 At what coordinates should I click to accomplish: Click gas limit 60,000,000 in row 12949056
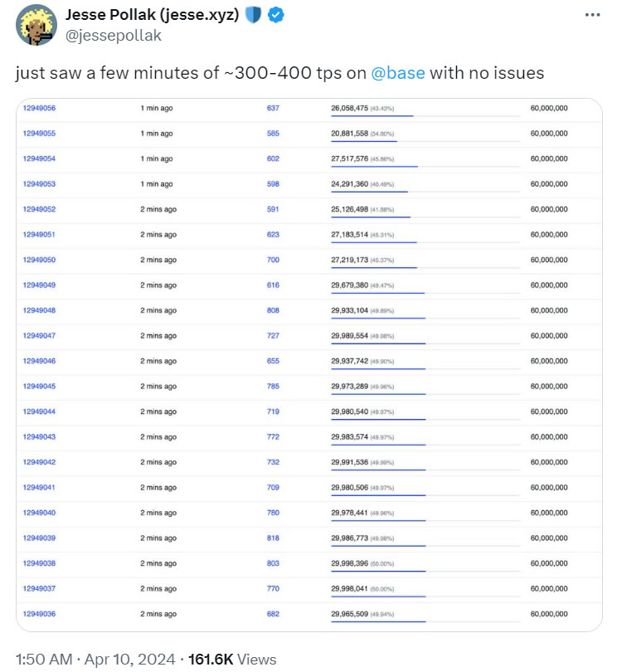pos(549,108)
